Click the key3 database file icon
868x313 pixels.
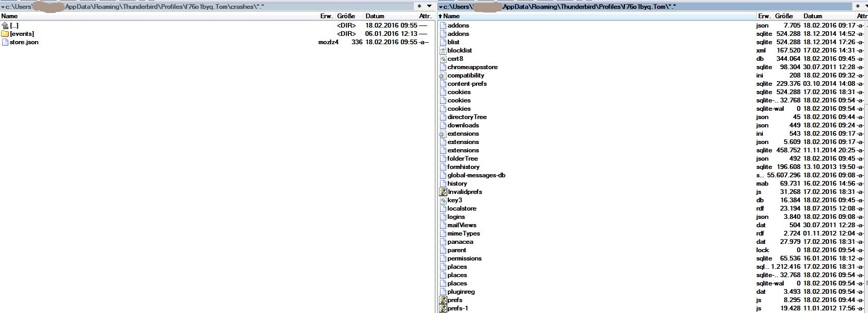click(x=443, y=200)
